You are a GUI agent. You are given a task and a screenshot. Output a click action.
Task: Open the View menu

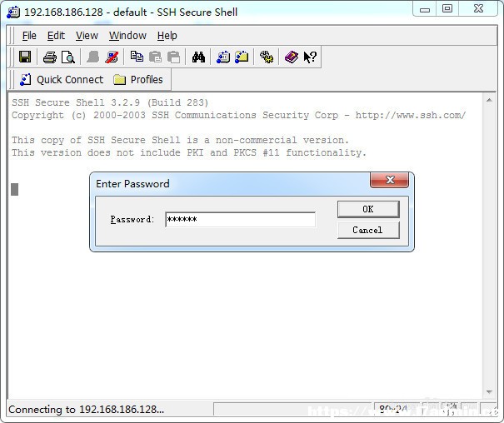pyautogui.click(x=87, y=35)
